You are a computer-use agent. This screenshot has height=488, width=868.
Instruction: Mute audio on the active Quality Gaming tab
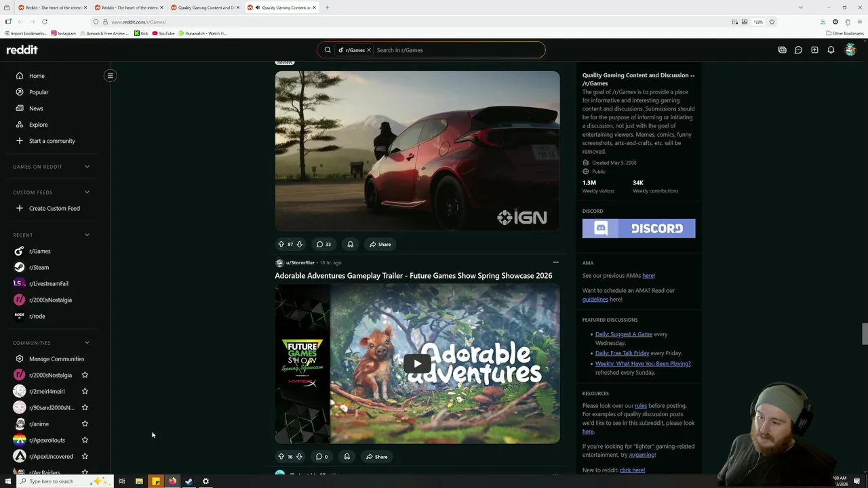258,7
